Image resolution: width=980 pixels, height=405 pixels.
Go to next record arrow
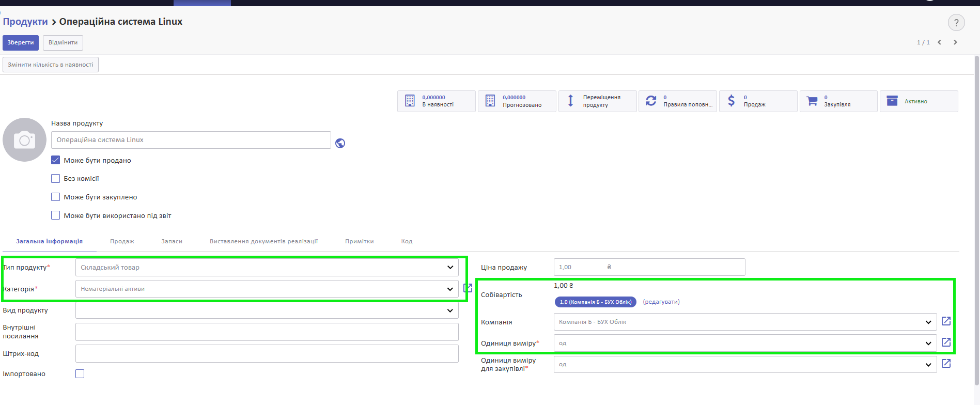(955, 42)
